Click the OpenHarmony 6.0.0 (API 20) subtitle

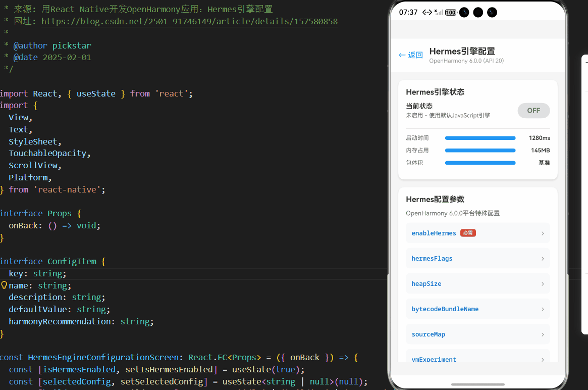coord(466,61)
